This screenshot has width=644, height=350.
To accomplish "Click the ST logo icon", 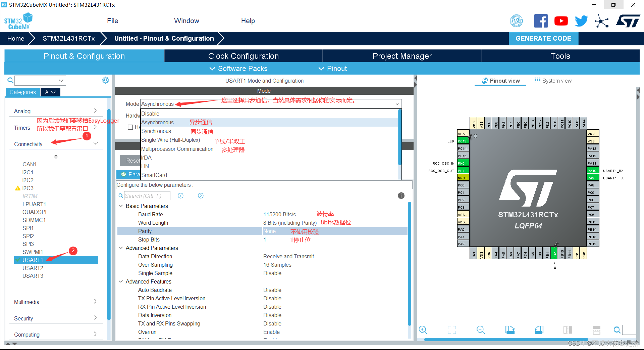I will [x=628, y=21].
